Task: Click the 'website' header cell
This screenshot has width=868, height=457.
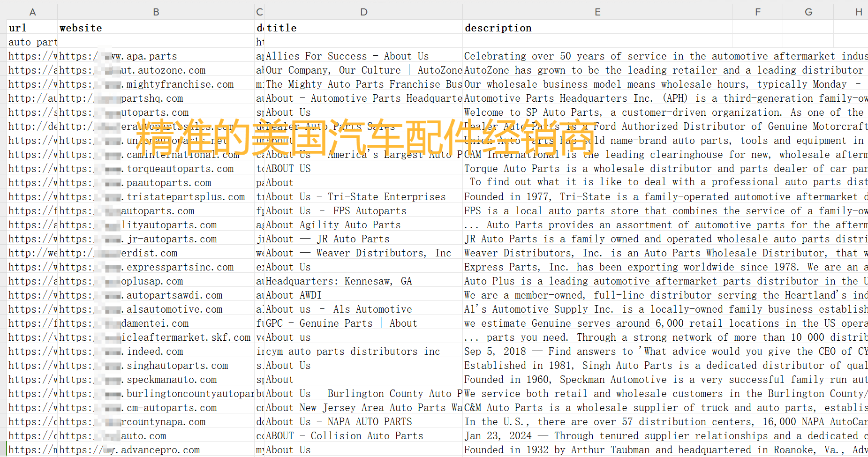Action: pyautogui.click(x=156, y=28)
